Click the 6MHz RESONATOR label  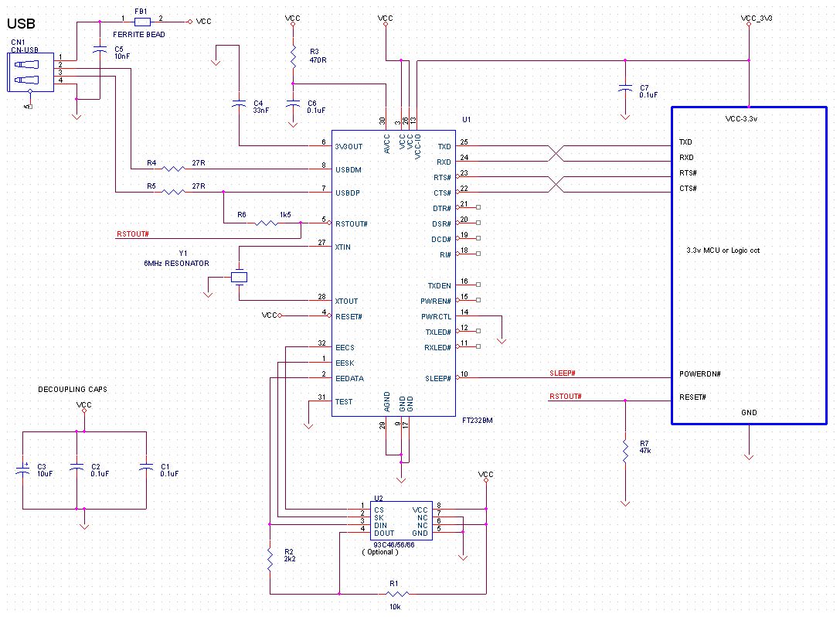pos(176,263)
